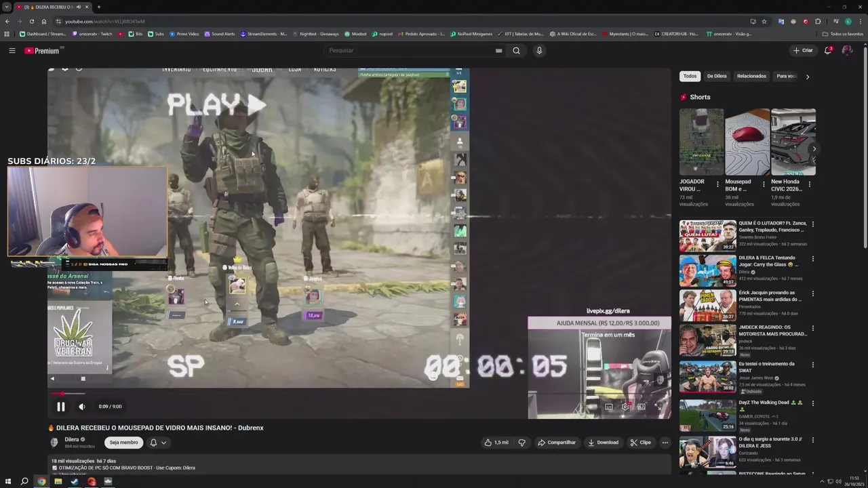Open DayZ The Walking Dead video
The image size is (868, 488).
(x=708, y=415)
